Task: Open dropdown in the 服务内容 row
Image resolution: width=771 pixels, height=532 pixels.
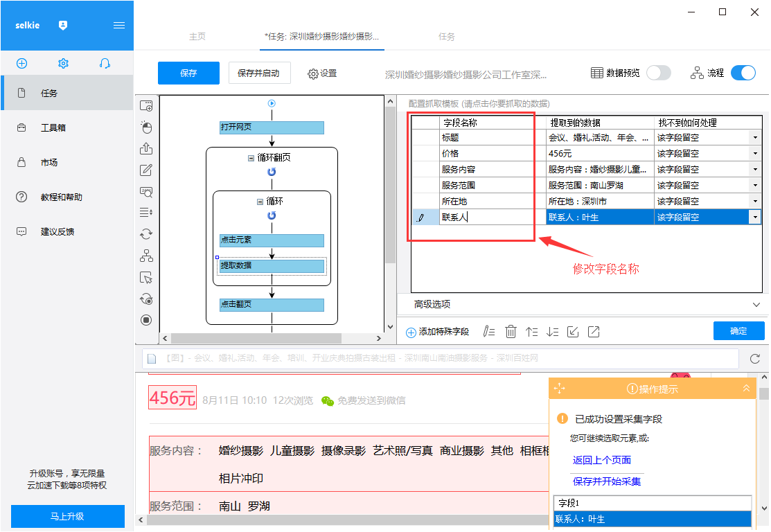Action: click(x=755, y=170)
